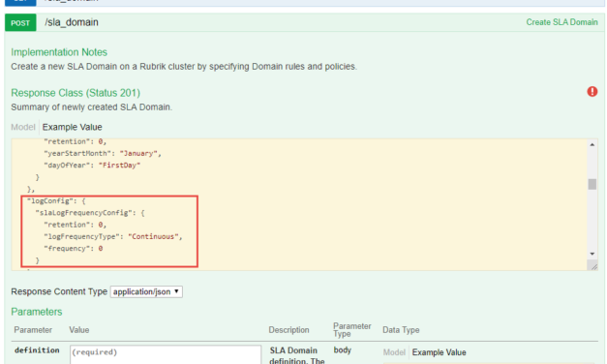Click the red error exclamation icon
The height and width of the screenshot is (364, 607).
pyautogui.click(x=592, y=92)
